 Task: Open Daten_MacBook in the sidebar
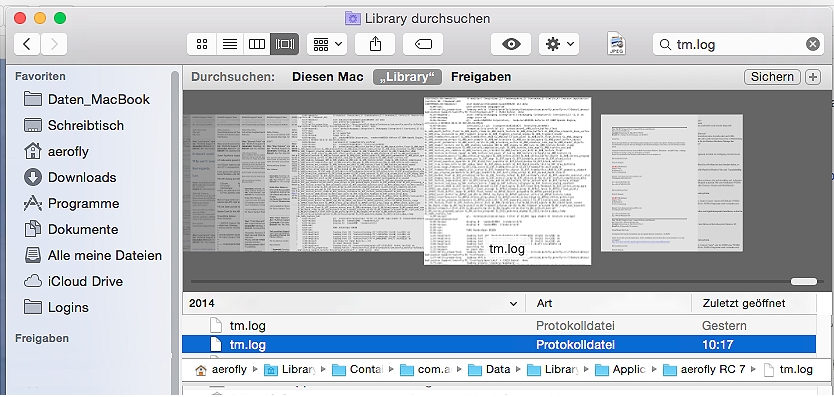click(x=87, y=100)
